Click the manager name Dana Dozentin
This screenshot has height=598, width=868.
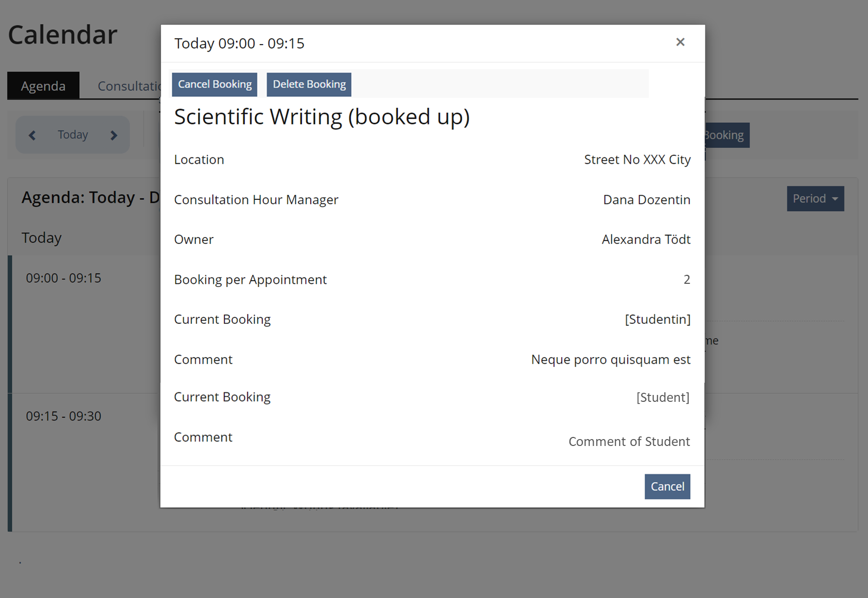[646, 200]
